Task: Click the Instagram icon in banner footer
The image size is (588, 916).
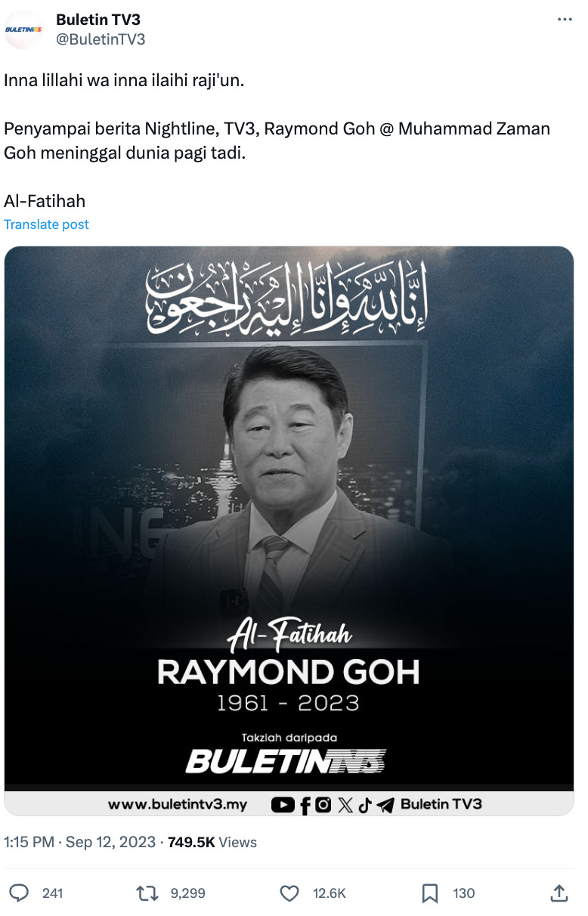Action: tap(323, 805)
